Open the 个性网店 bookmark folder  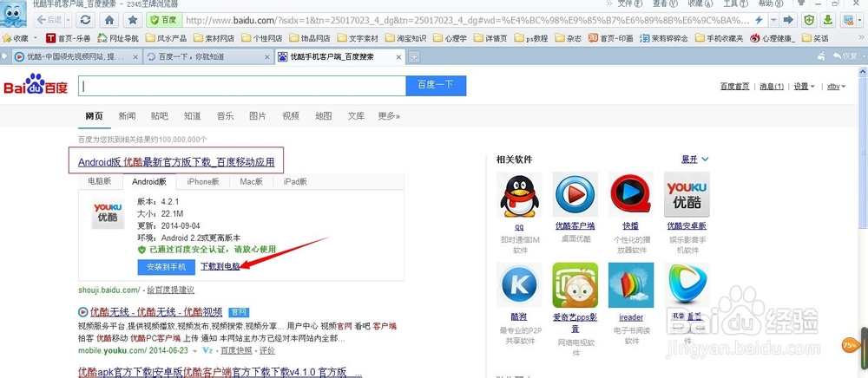coord(262,39)
